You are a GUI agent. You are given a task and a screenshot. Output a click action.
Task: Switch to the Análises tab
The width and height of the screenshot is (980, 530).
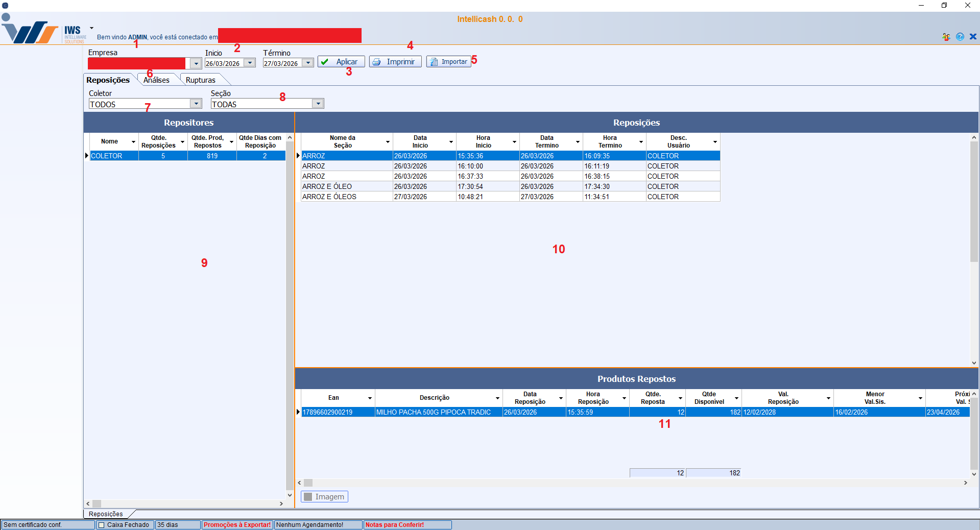pos(156,80)
